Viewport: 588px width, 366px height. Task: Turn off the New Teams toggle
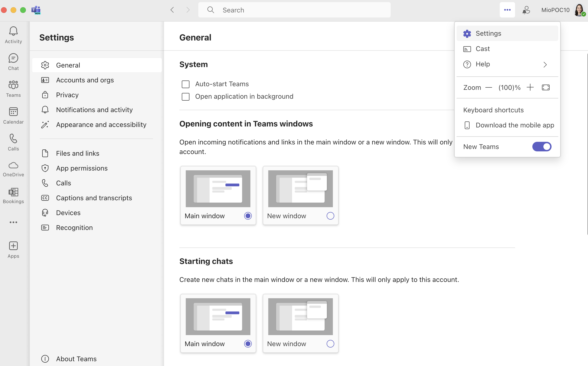[x=542, y=146]
